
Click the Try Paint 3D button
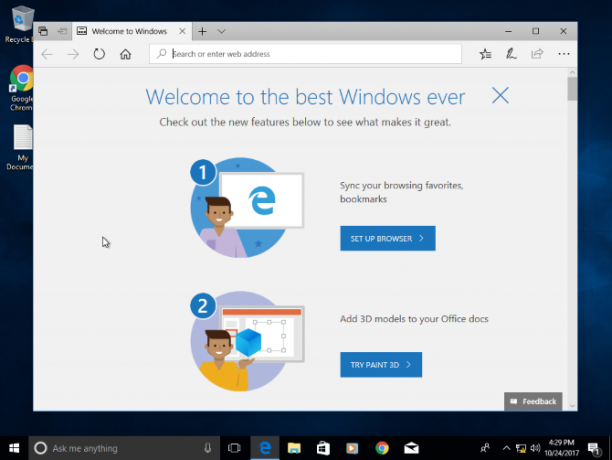[x=381, y=365]
